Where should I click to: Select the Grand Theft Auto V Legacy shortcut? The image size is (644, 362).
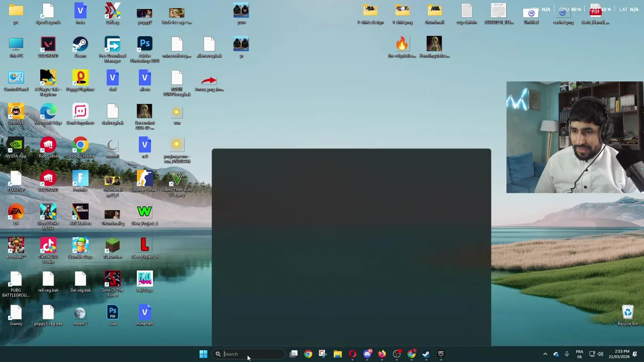click(x=177, y=184)
